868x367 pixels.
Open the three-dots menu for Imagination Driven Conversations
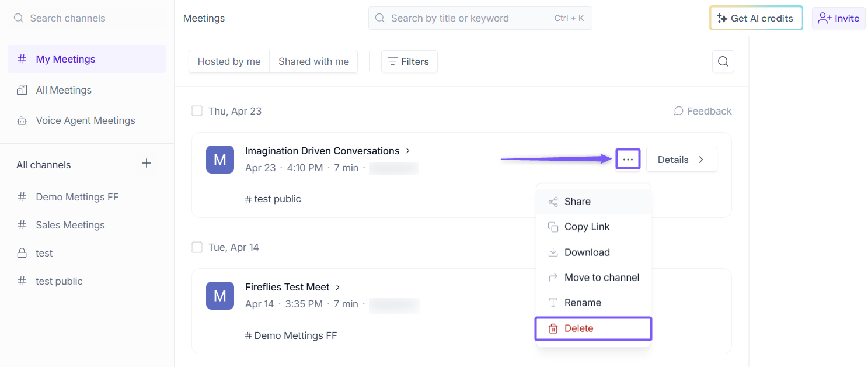[628, 160]
